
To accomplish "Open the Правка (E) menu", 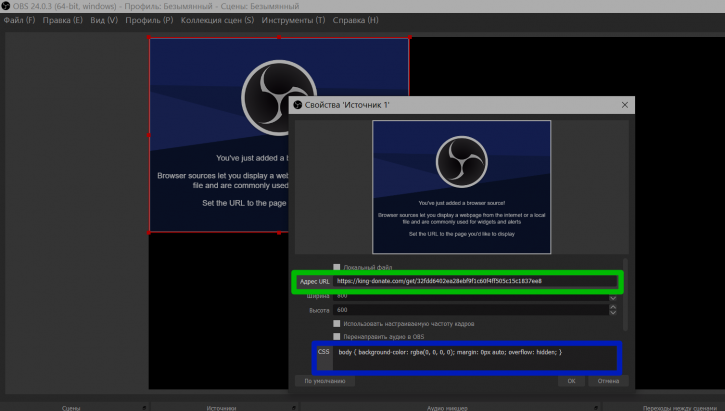I will [x=62, y=20].
